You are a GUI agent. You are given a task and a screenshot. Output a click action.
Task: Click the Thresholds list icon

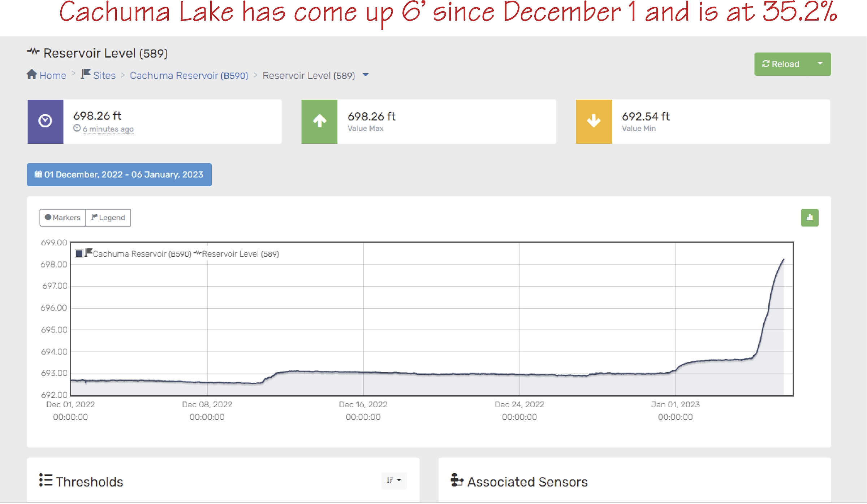[46, 481]
